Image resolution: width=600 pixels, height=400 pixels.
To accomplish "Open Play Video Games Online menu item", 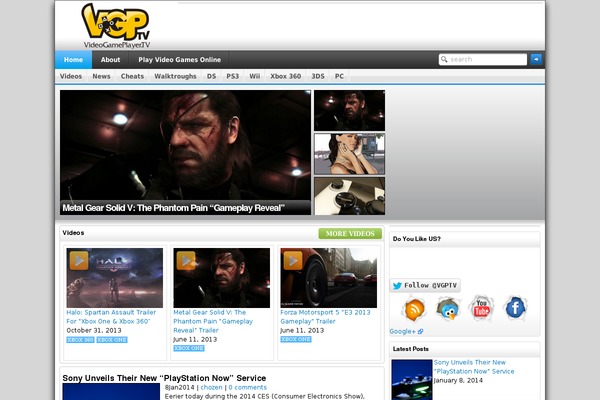I will [179, 60].
